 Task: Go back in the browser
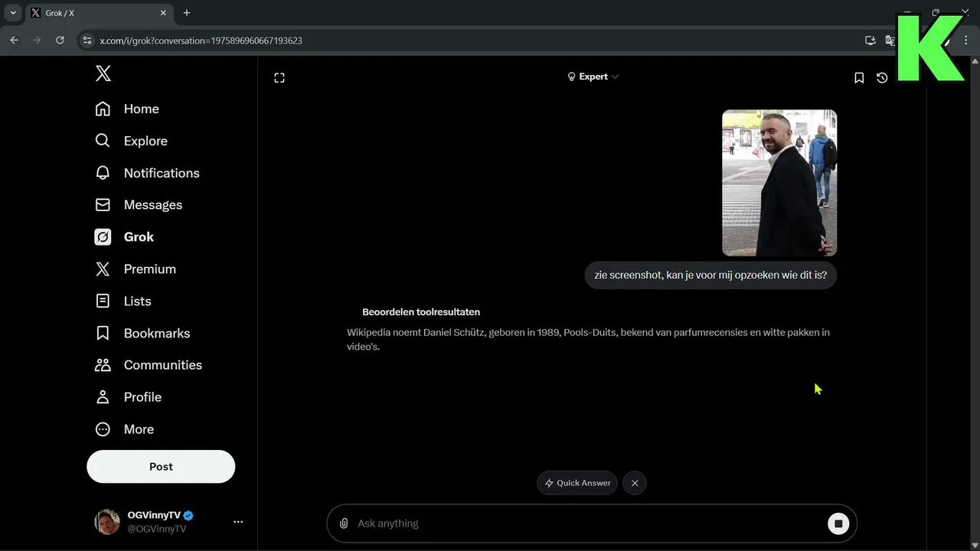(14, 40)
